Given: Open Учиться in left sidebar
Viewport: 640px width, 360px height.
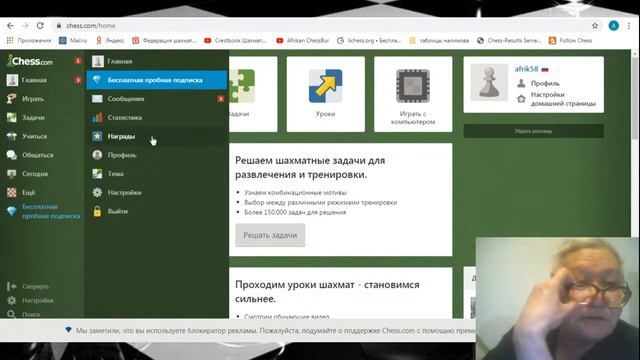Looking at the screenshot, I should click(27, 136).
